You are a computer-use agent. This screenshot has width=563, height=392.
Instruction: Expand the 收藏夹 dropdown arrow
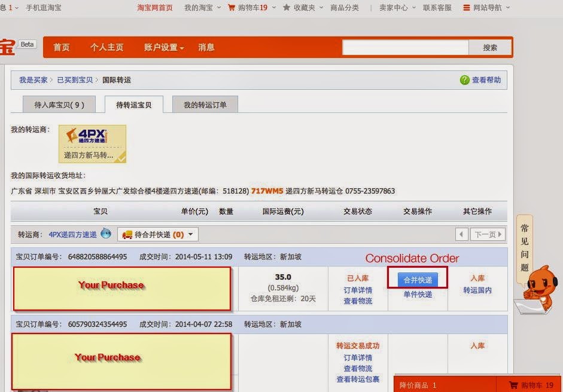click(321, 8)
